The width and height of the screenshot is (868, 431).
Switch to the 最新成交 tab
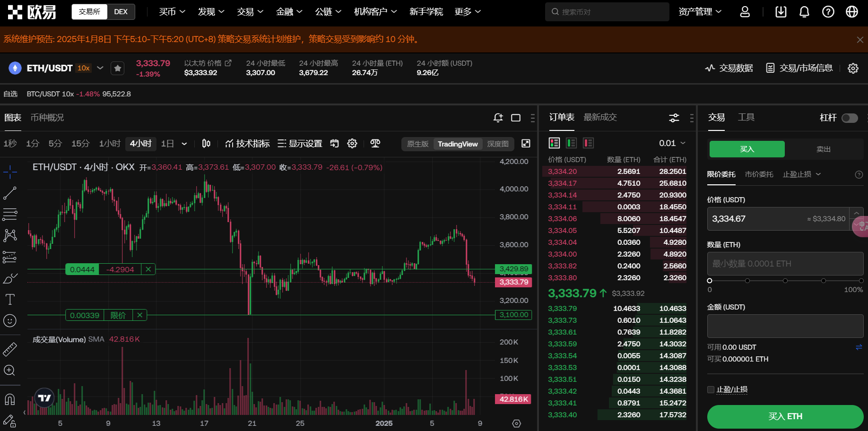click(x=600, y=117)
